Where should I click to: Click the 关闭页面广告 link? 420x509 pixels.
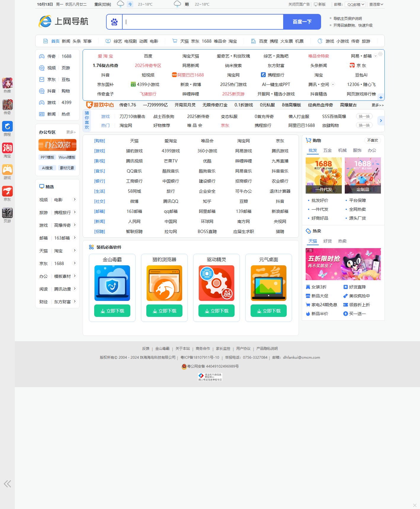[299, 4]
